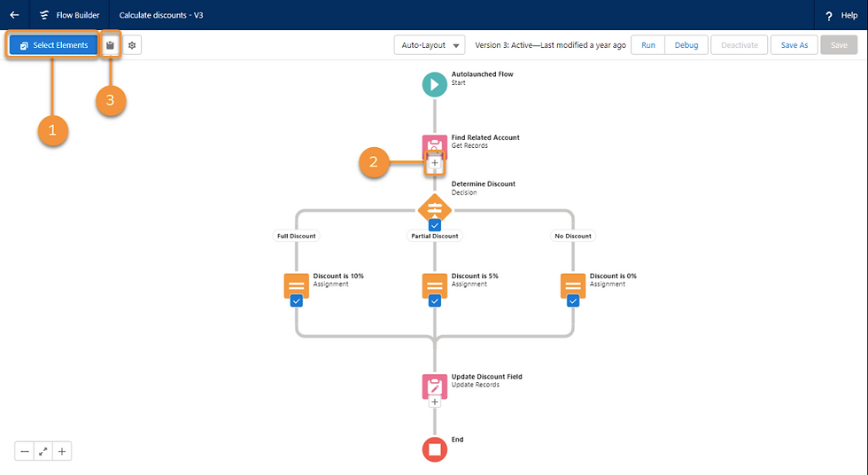Click the back arrow in header
The height and width of the screenshot is (475, 868).
[14, 15]
